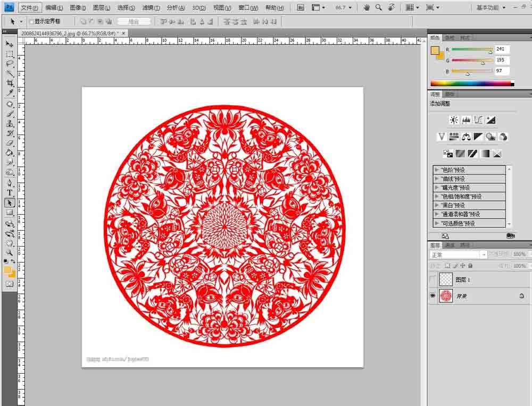Expand the "色阶"预设 list
The height and width of the screenshot is (406, 532).
point(437,170)
